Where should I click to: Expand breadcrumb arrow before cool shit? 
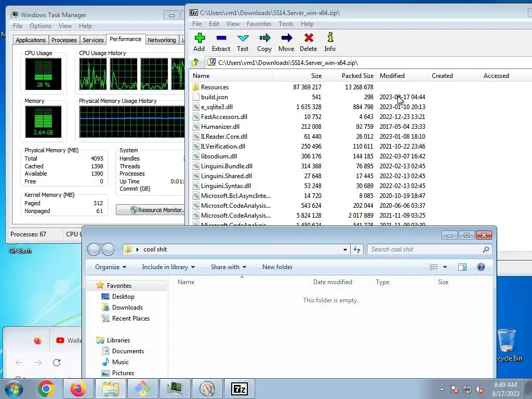tap(137, 249)
